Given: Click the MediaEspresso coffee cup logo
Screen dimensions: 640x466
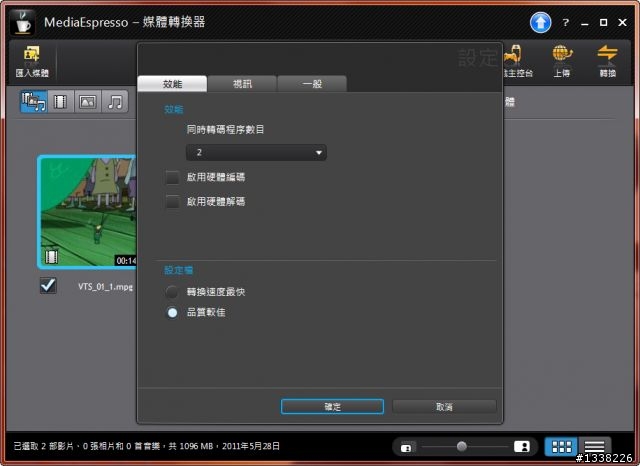Looking at the screenshot, I should [x=22, y=22].
